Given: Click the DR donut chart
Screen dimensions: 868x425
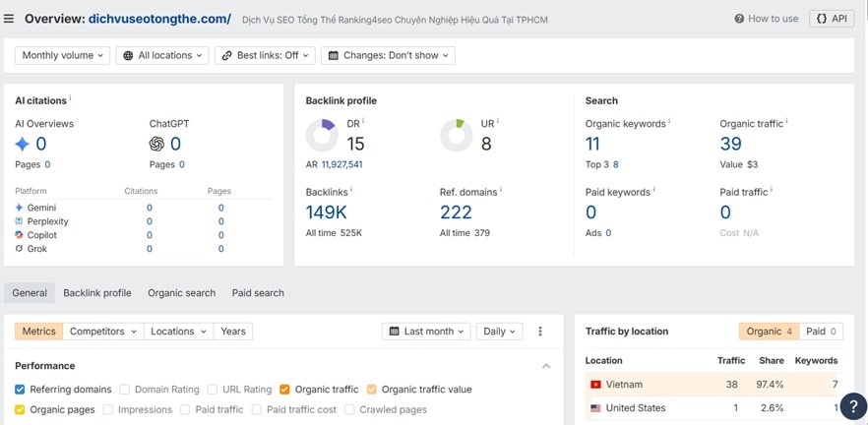Looking at the screenshot, I should pyautogui.click(x=322, y=136).
